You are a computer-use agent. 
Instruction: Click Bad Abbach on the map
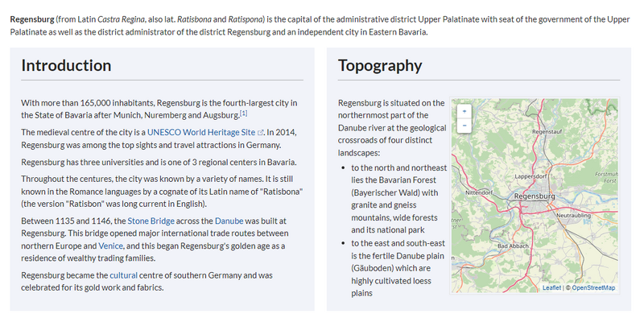pyautogui.click(x=513, y=245)
